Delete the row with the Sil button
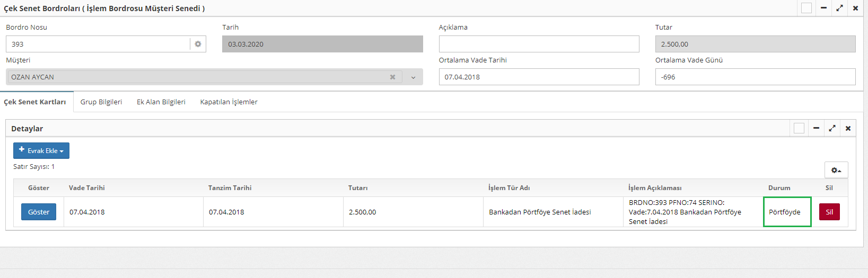This screenshot has width=868, height=278. (x=829, y=212)
